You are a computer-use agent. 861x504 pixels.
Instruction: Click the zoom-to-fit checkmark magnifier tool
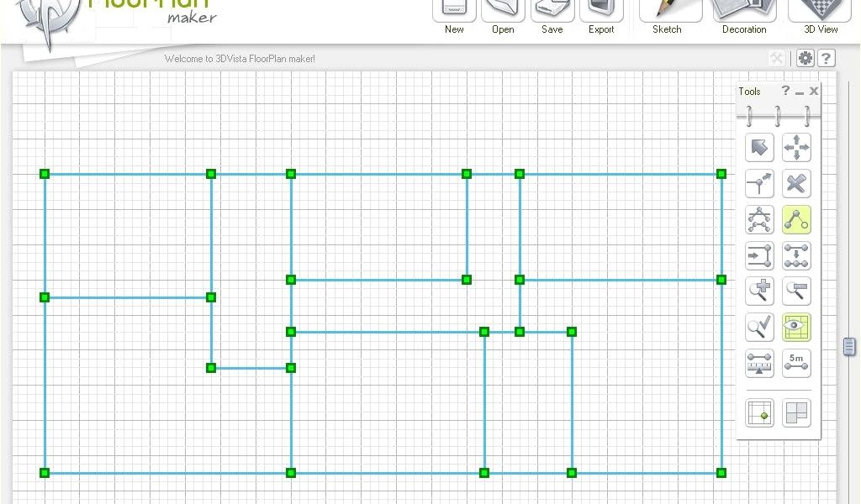[x=759, y=328]
